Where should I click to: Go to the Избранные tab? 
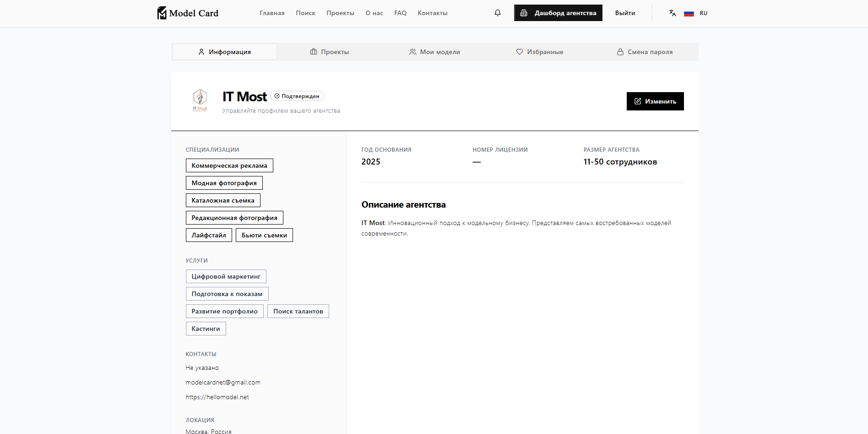540,52
